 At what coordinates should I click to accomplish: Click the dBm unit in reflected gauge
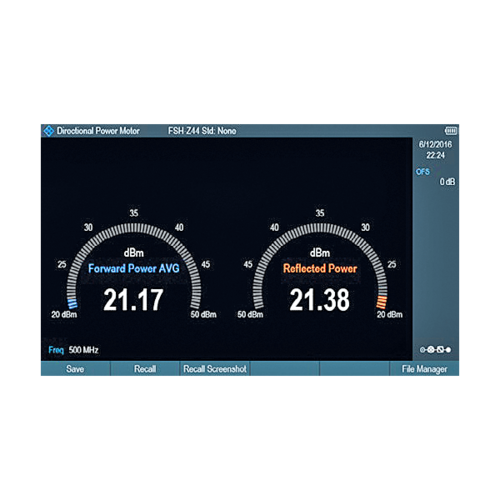pyautogui.click(x=320, y=253)
